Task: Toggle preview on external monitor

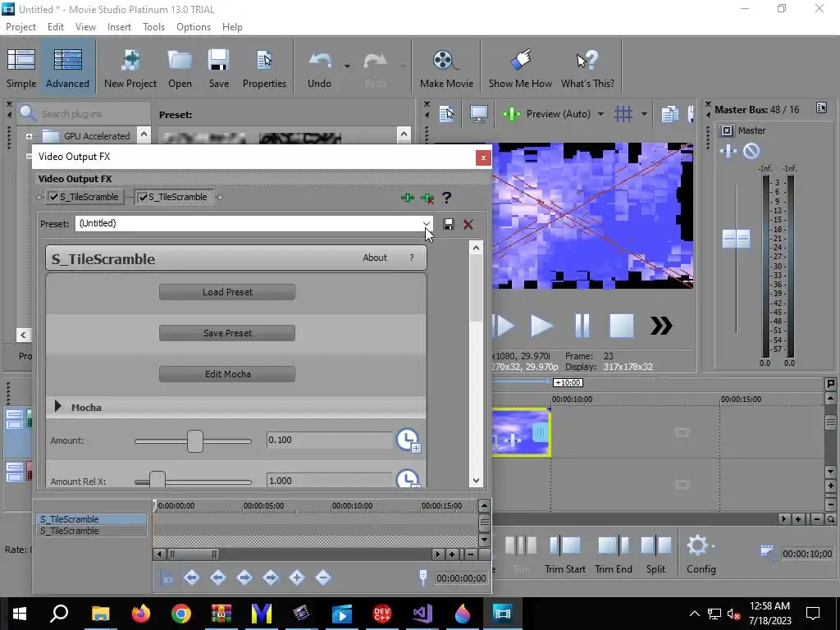Action: coord(478,113)
